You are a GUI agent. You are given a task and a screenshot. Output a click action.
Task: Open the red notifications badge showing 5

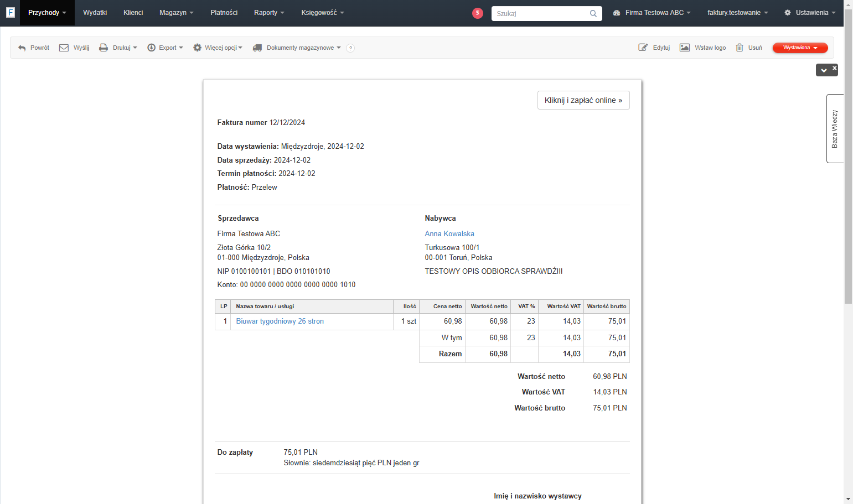(478, 13)
